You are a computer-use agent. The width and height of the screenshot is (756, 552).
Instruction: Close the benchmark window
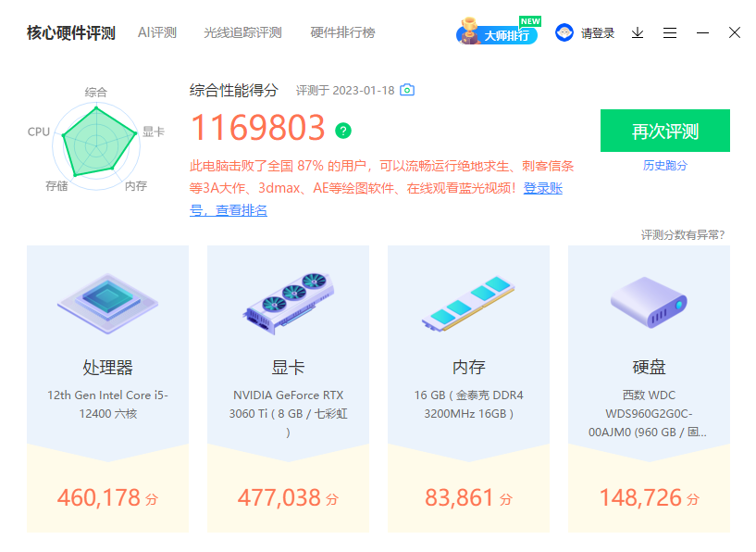point(735,32)
